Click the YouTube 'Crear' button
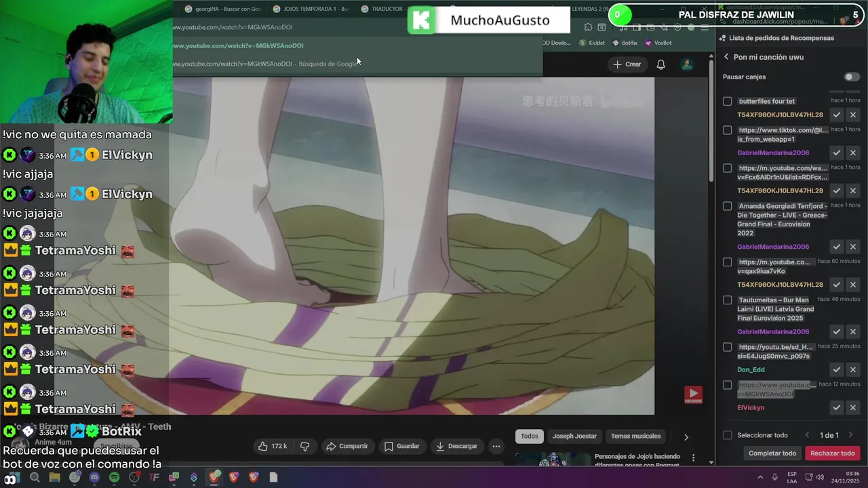 point(627,64)
